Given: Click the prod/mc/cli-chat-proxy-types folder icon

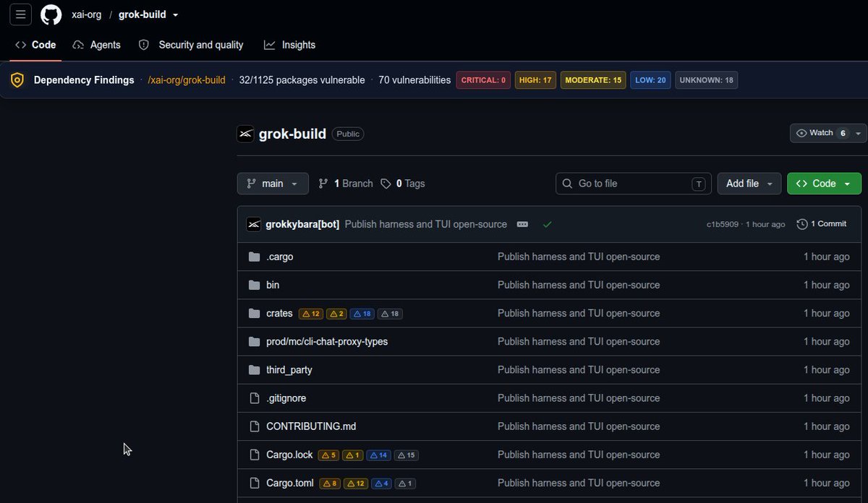Looking at the screenshot, I should pyautogui.click(x=254, y=342).
